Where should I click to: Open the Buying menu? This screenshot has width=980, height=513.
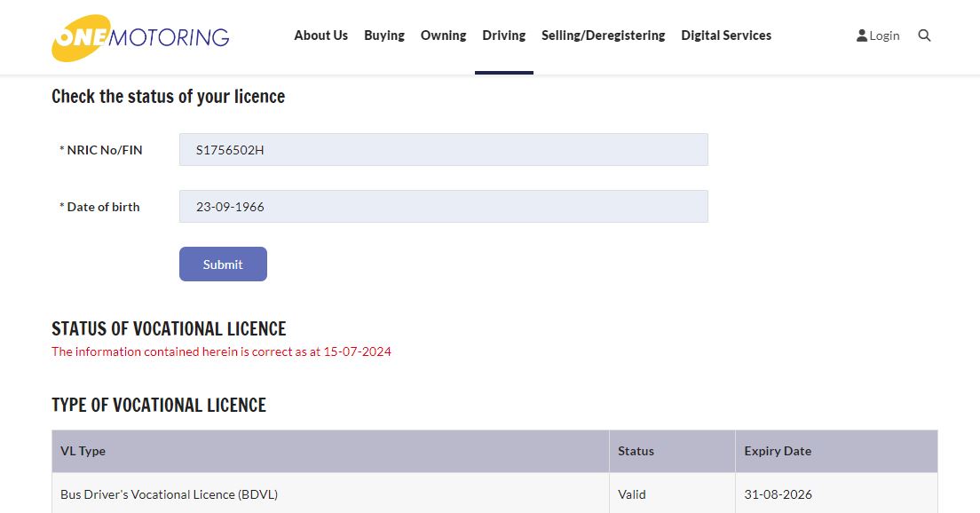point(383,36)
